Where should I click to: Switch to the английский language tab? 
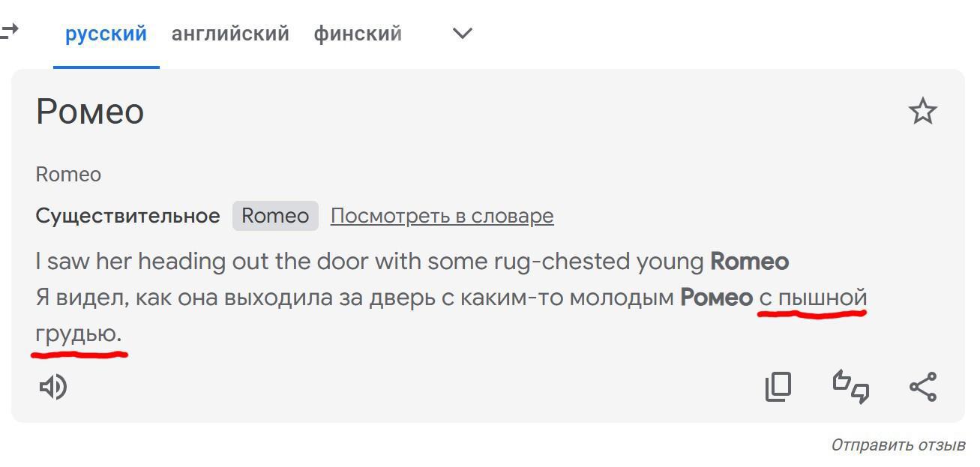pos(230,34)
